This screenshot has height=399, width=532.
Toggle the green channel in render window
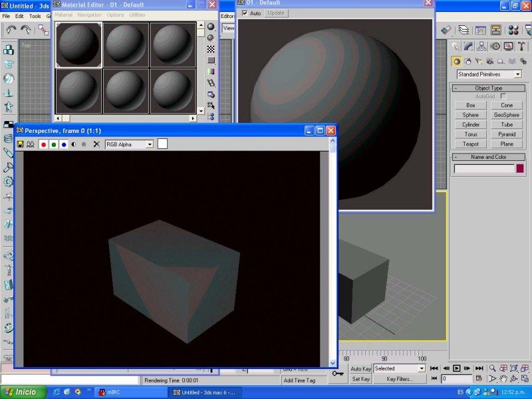[x=54, y=144]
